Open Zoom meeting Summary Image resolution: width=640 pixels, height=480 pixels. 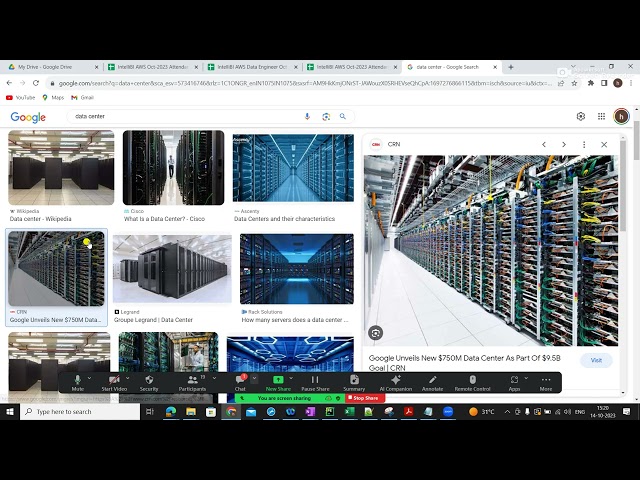tap(354, 383)
